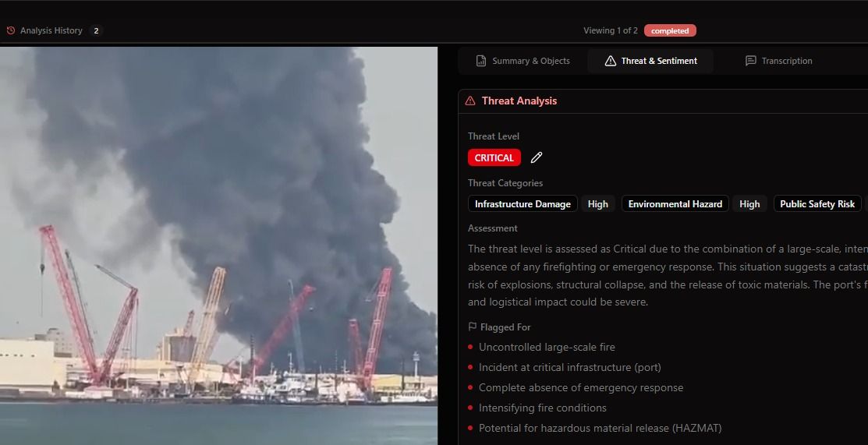
Task: Click the Threat Analysis heading
Action: [519, 101]
